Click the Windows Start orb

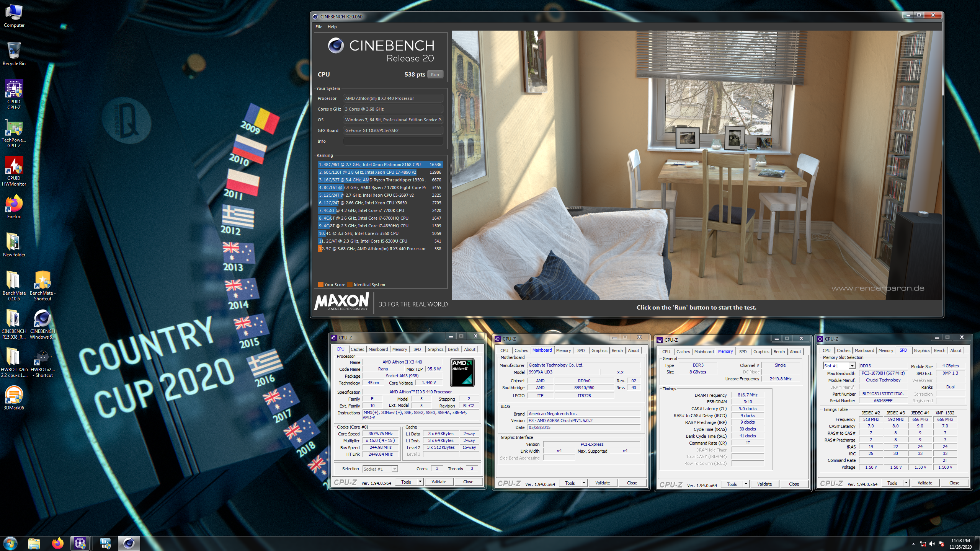pos(10,543)
